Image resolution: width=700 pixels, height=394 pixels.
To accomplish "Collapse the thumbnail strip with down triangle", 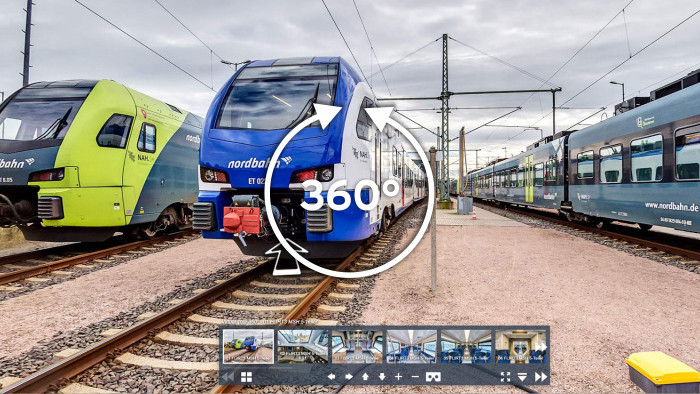I will pos(522,377).
